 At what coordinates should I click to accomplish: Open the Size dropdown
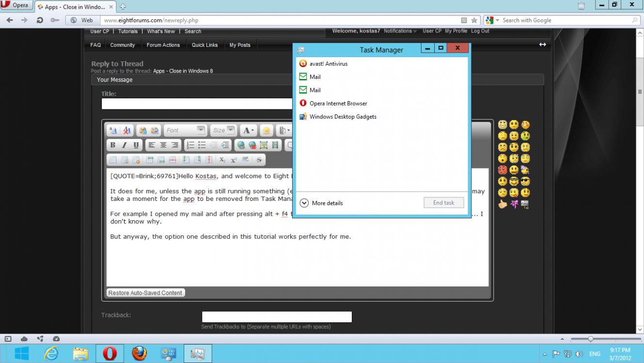223,131
